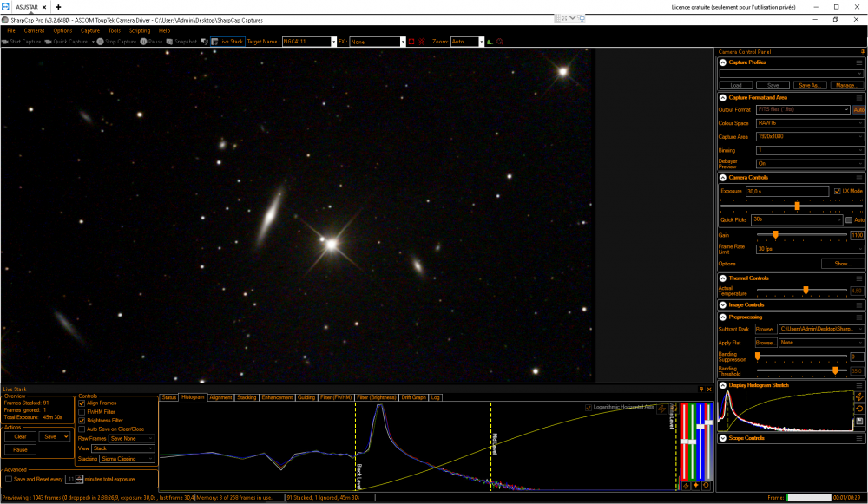Open the Scripting menu
Screen dimensions: 868x504
140,31
